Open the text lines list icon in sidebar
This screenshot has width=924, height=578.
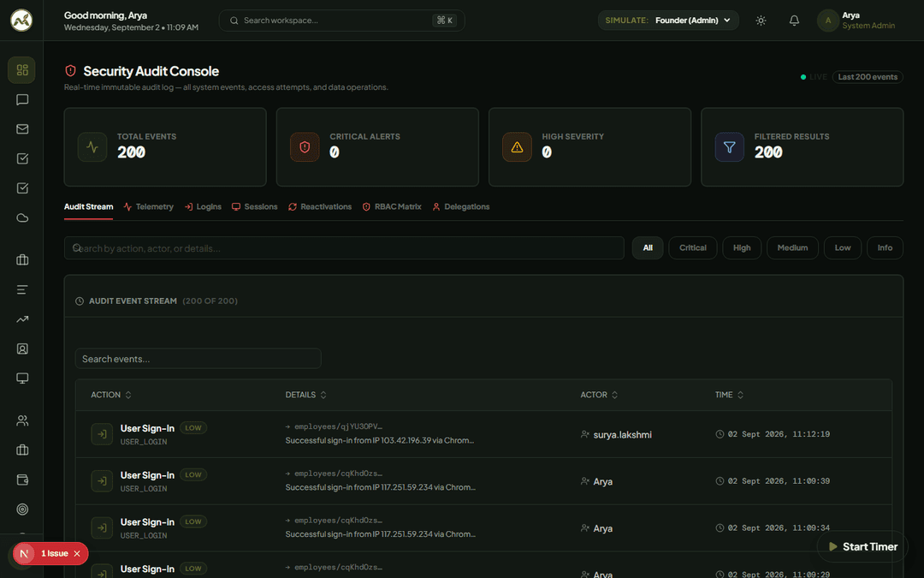click(21, 289)
